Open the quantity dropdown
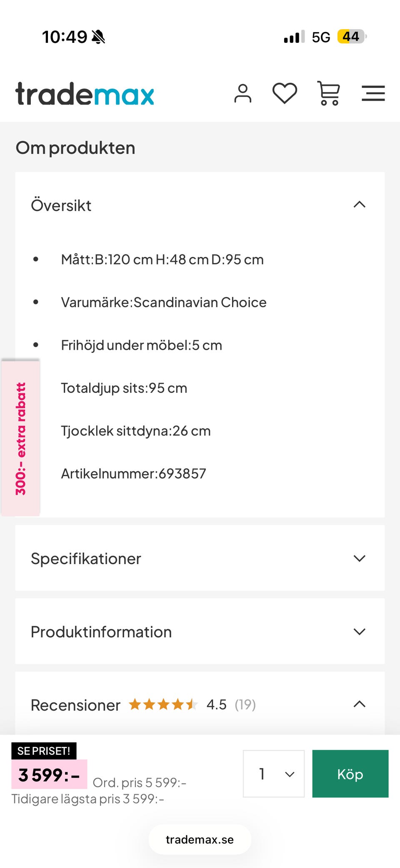The image size is (400, 868). (273, 774)
